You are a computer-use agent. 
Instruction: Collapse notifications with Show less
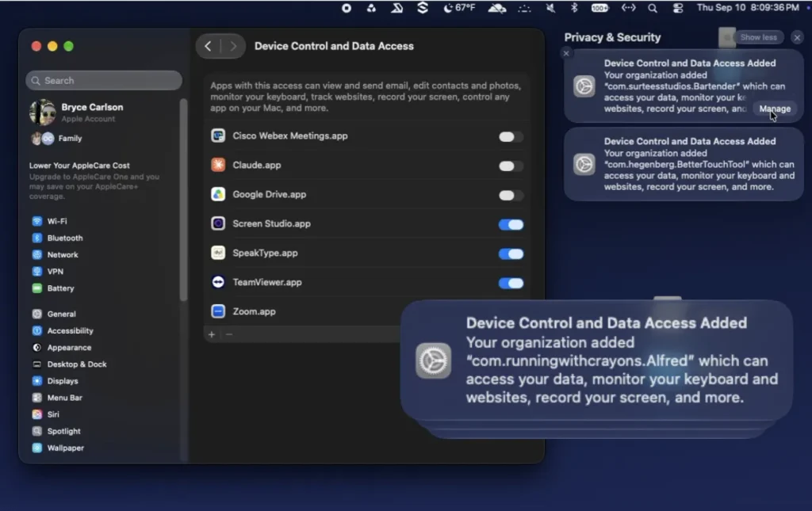pos(759,37)
